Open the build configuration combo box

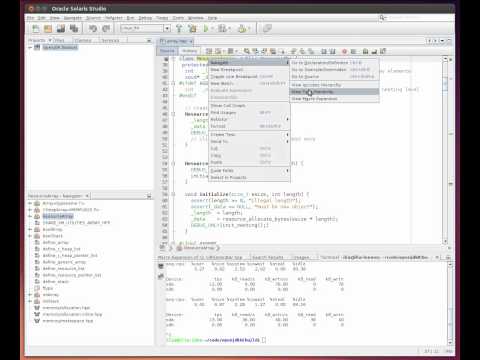(x=146, y=28)
